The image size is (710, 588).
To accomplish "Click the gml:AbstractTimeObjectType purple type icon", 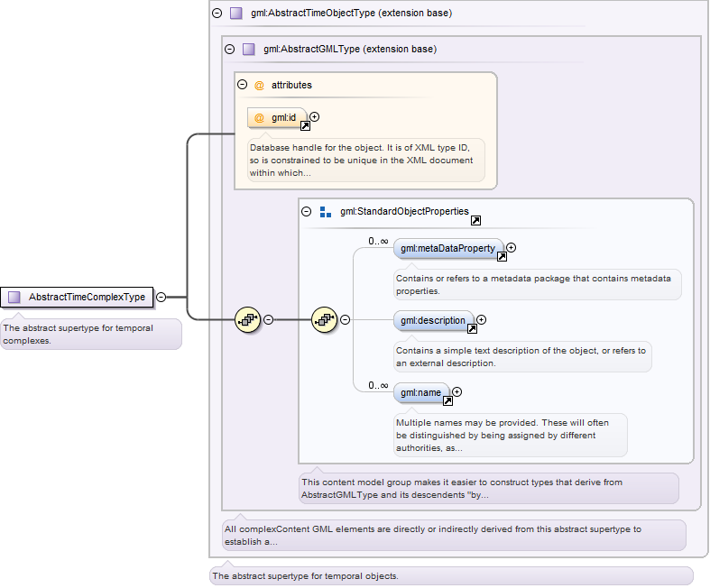I will 235,14.
